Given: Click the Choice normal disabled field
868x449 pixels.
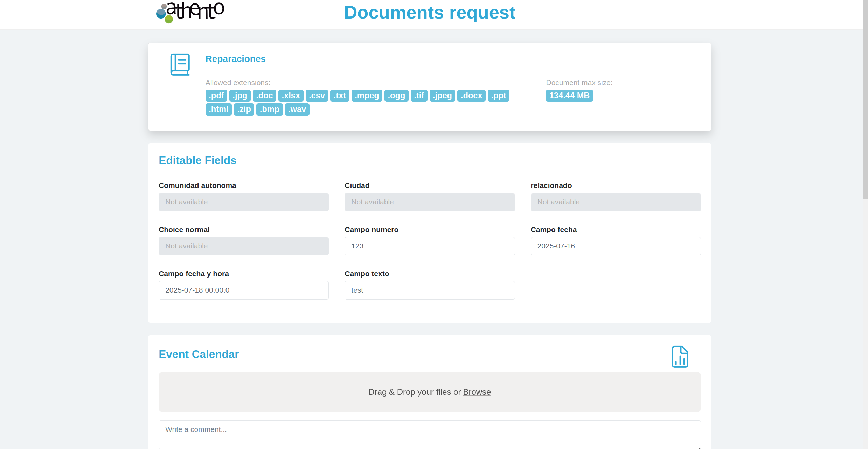Looking at the screenshot, I should click(x=243, y=246).
